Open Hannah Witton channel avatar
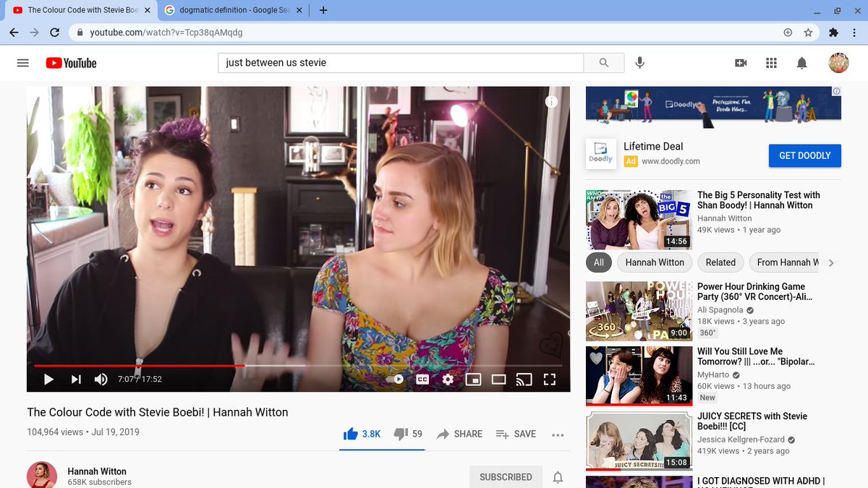The height and width of the screenshot is (488, 868). point(42,476)
